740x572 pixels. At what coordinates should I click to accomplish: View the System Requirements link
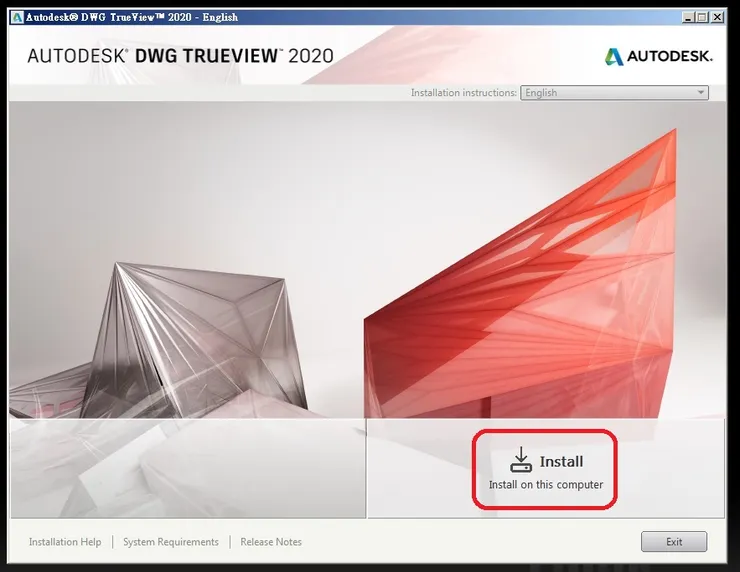[x=171, y=542]
